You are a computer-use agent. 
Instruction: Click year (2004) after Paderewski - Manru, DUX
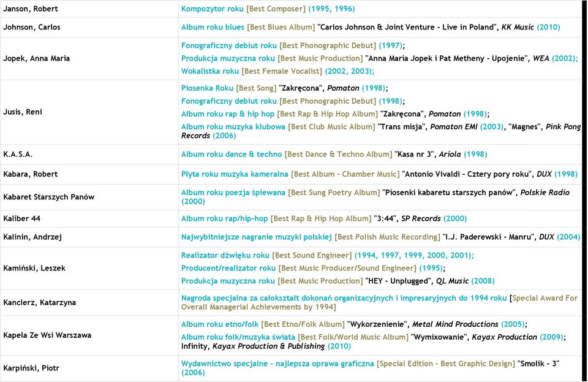point(568,237)
